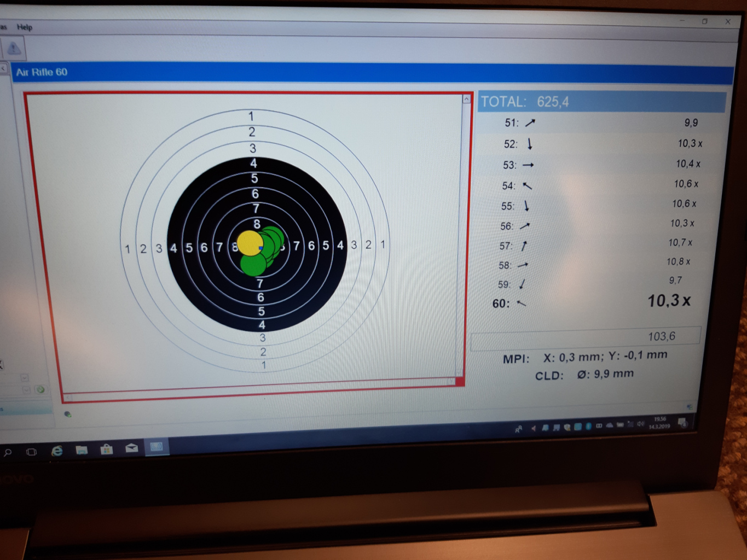Open the lower dropdown beside green button
The image size is (747, 560).
pyautogui.click(x=26, y=390)
